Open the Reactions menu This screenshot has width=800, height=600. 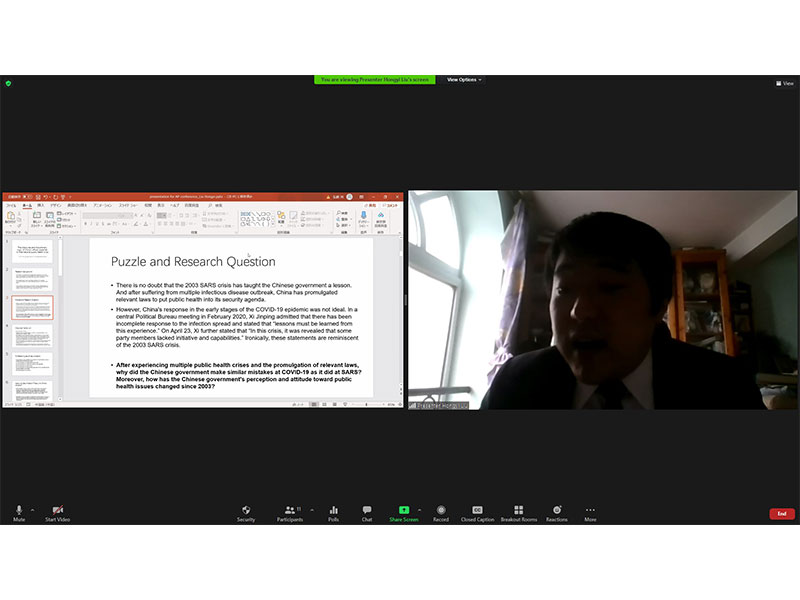tap(557, 511)
